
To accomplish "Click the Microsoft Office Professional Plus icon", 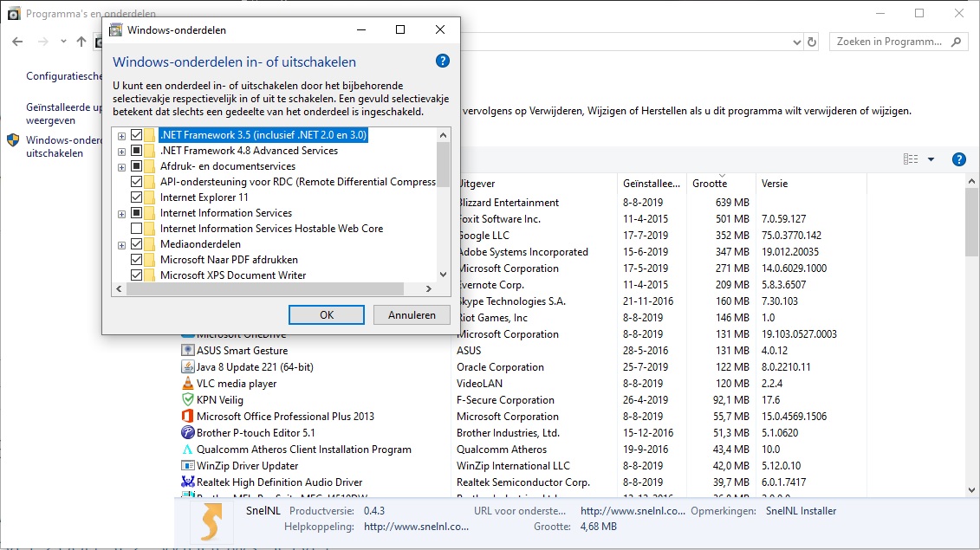I will (x=187, y=417).
